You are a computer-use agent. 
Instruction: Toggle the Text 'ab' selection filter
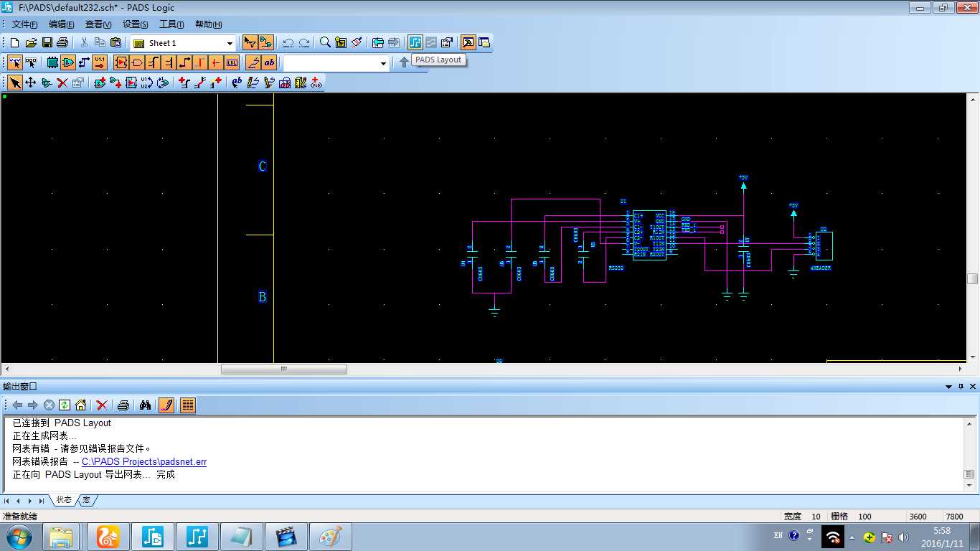pyautogui.click(x=269, y=62)
